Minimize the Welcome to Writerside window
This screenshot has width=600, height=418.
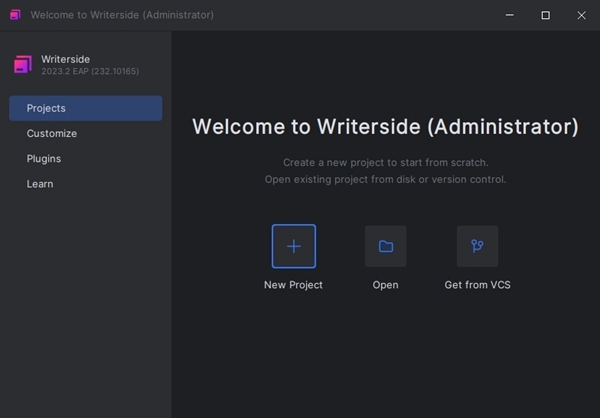[510, 15]
